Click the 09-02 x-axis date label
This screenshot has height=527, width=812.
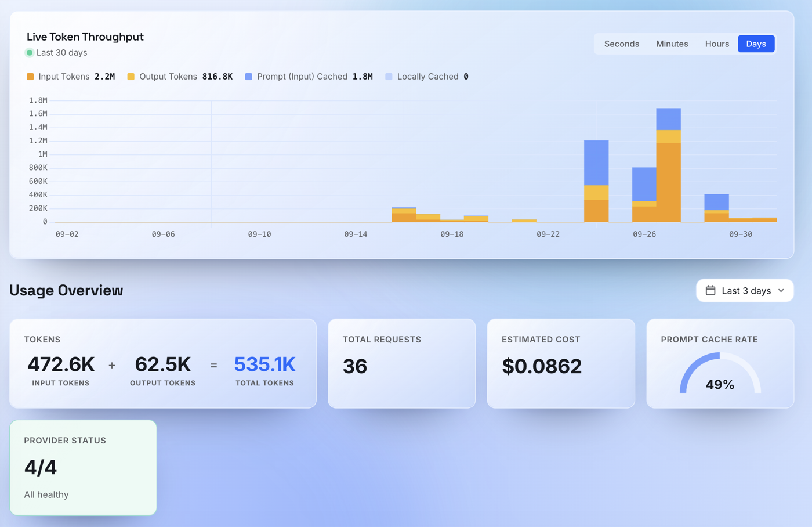tap(67, 234)
